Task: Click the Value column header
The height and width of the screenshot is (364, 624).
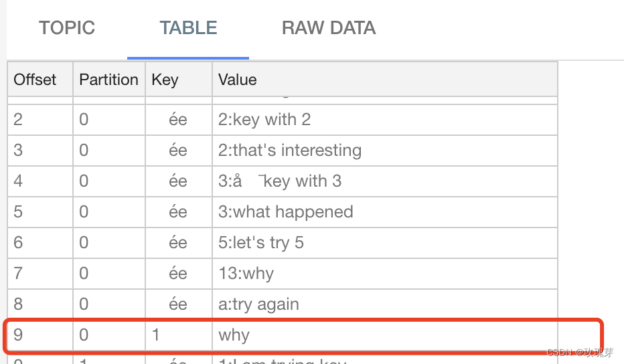Action: coord(238,80)
